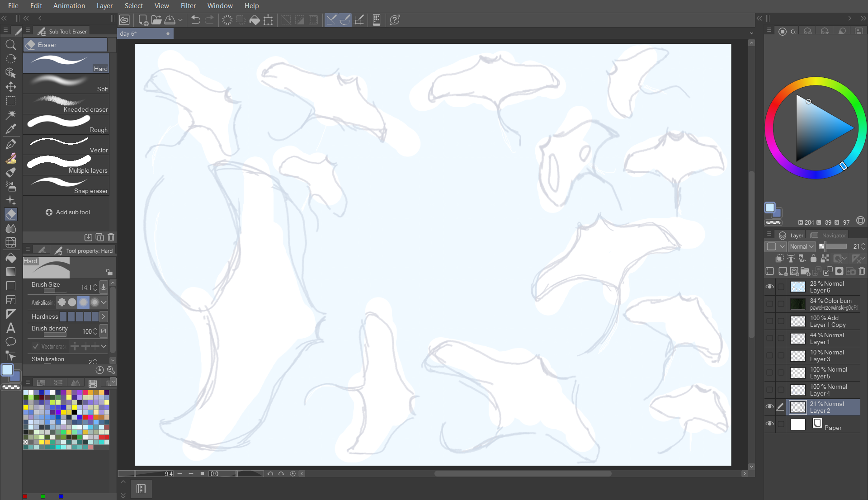The width and height of the screenshot is (868, 500).
Task: Open the Filter menu
Action: click(x=188, y=6)
